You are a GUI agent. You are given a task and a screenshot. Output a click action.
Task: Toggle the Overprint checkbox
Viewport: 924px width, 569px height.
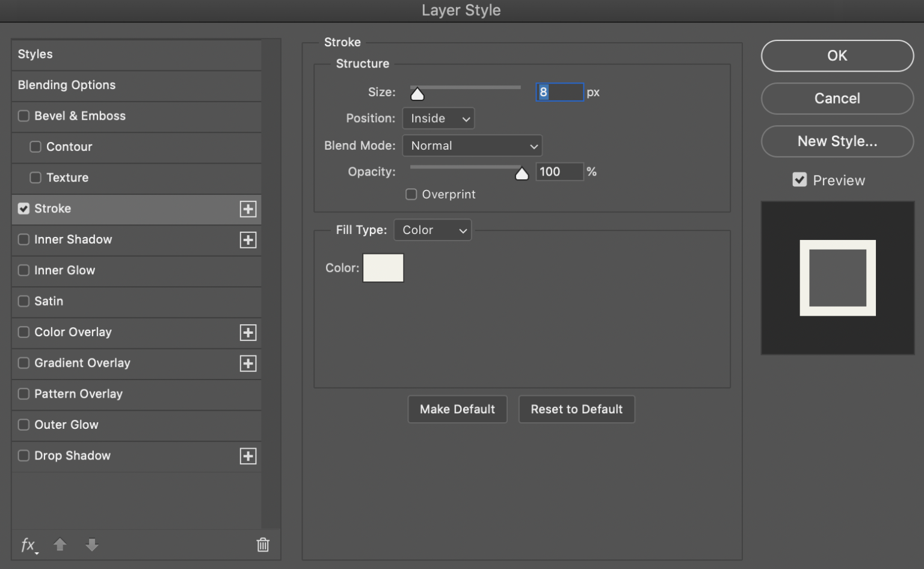click(x=411, y=194)
